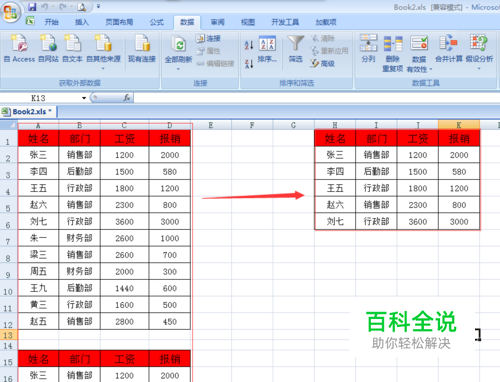
Task: Click the select-all corner of the sheet
Action: pos(9,125)
